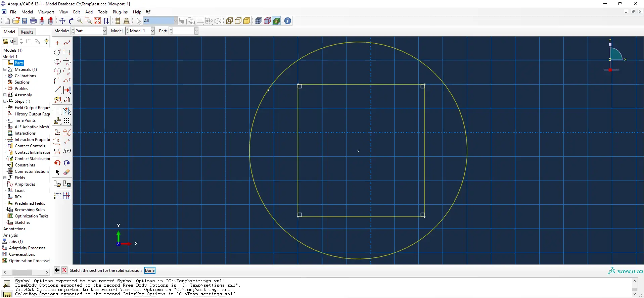Switch to the Model tab
The image size is (644, 298).
(9, 32)
